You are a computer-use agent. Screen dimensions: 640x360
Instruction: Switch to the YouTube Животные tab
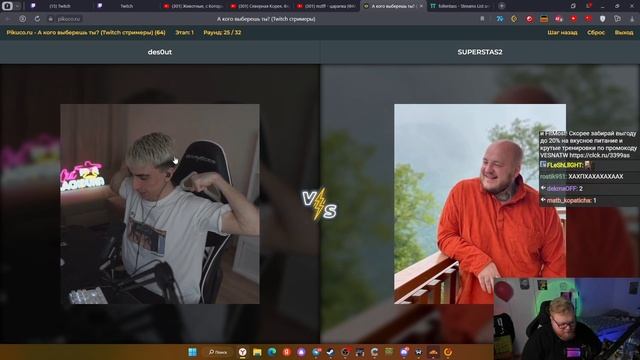pos(193,6)
